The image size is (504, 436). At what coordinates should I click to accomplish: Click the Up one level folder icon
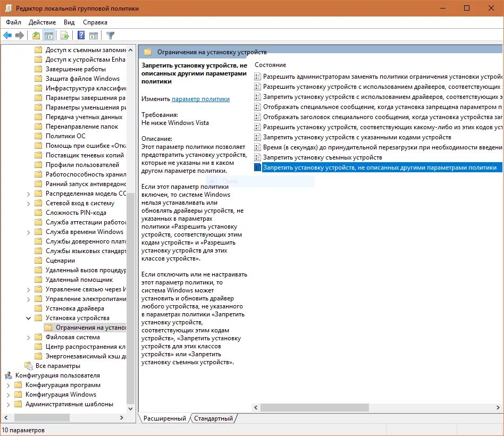(x=36, y=36)
